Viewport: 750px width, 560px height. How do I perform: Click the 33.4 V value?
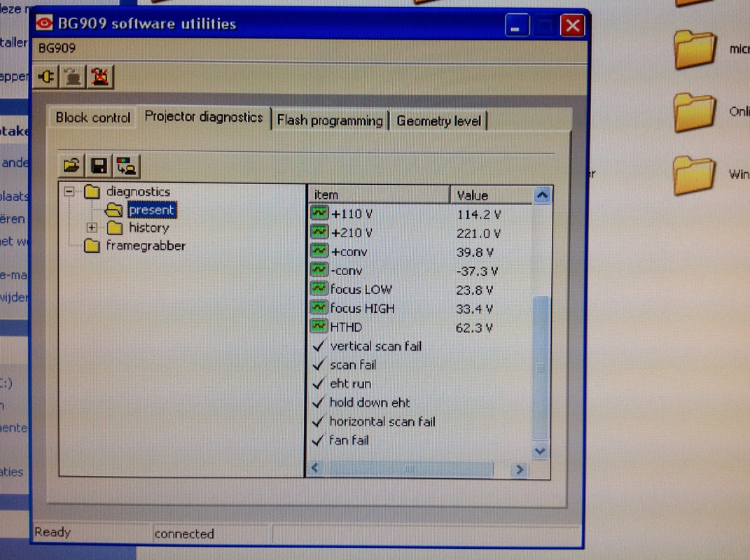click(474, 309)
